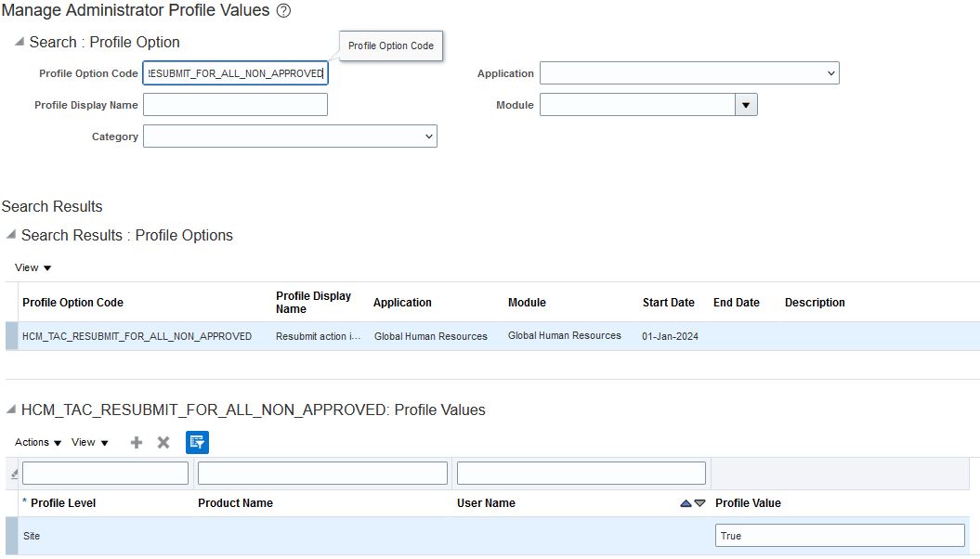This screenshot has width=980, height=559.
Task: Collapse the Profile Values section
Action: tap(11, 409)
